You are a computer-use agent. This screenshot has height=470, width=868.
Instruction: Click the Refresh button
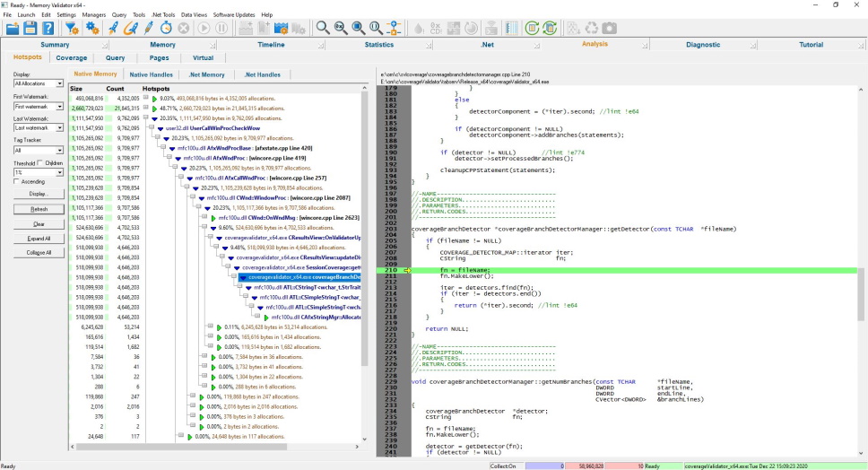pyautogui.click(x=39, y=209)
